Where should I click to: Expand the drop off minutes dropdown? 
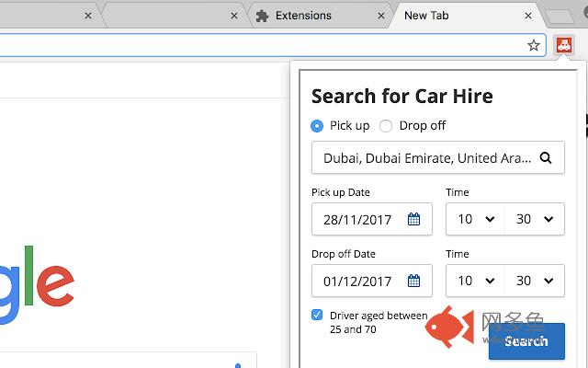point(535,281)
